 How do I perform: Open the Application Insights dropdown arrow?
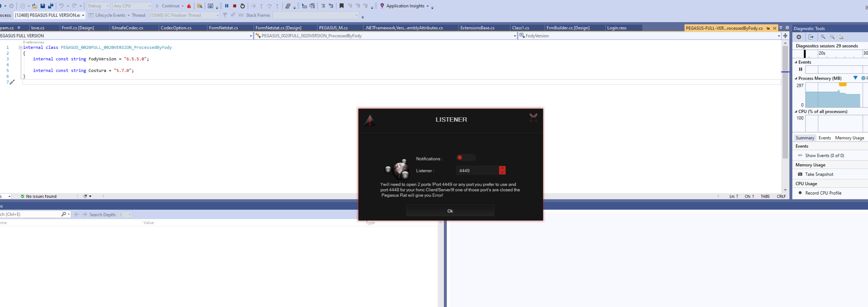tap(428, 6)
